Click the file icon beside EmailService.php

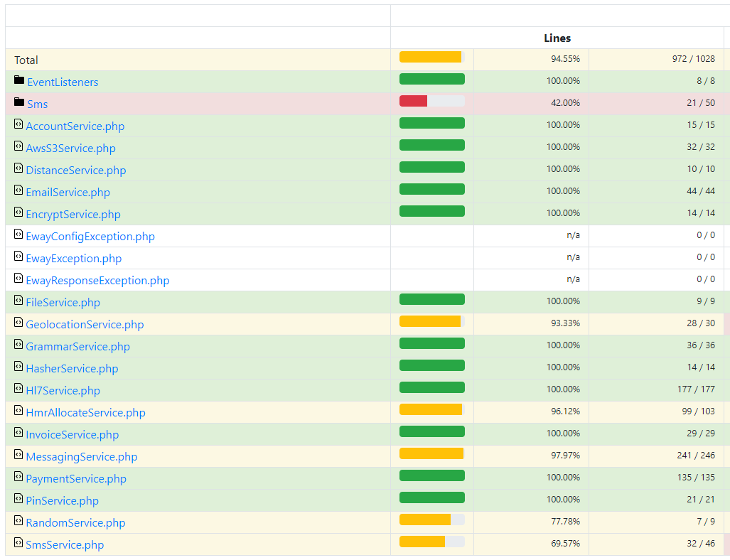click(x=18, y=190)
